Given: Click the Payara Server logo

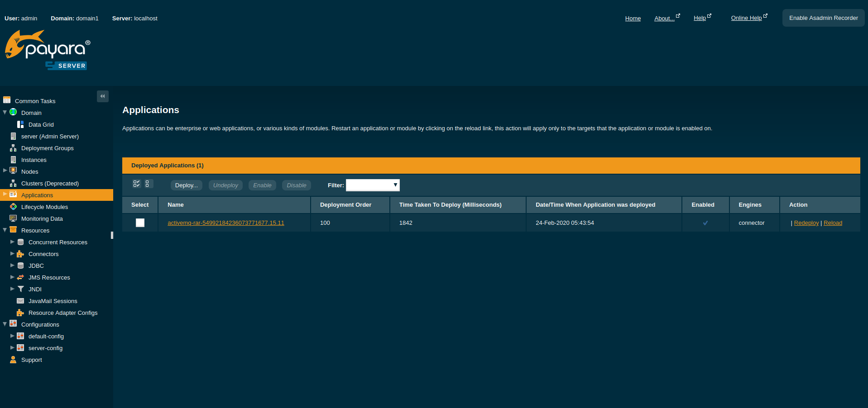Looking at the screenshot, I should 48,50.
